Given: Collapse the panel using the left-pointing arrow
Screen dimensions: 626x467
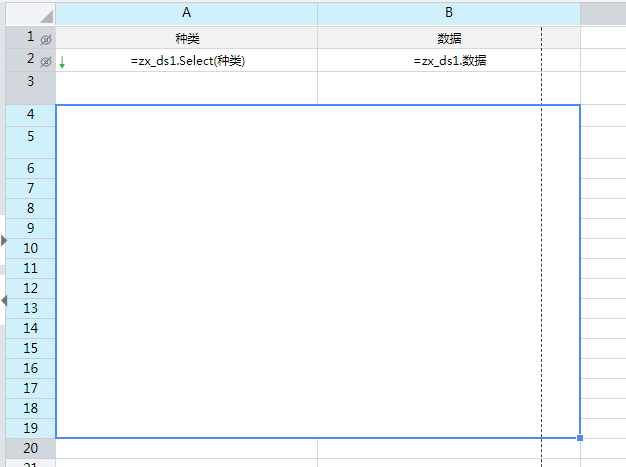Looking at the screenshot, I should pyautogui.click(x=4, y=299).
